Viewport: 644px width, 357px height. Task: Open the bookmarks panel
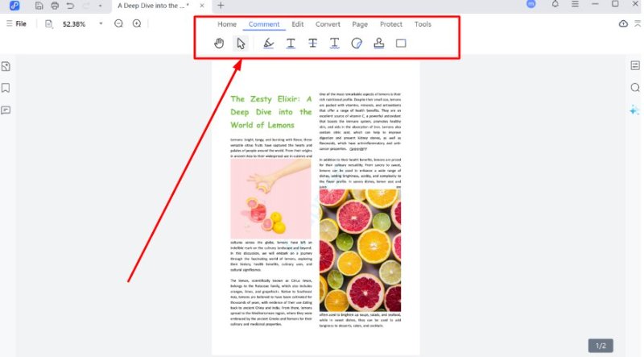[x=6, y=88]
